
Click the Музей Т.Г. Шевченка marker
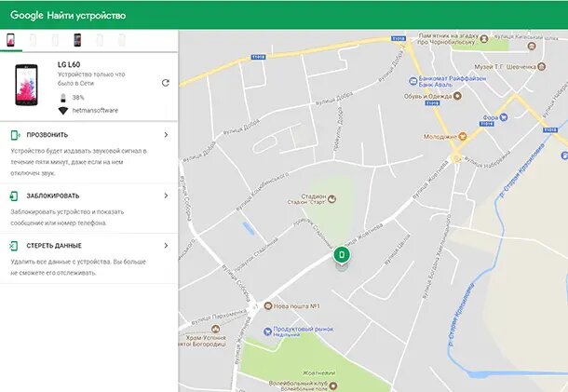point(541,67)
